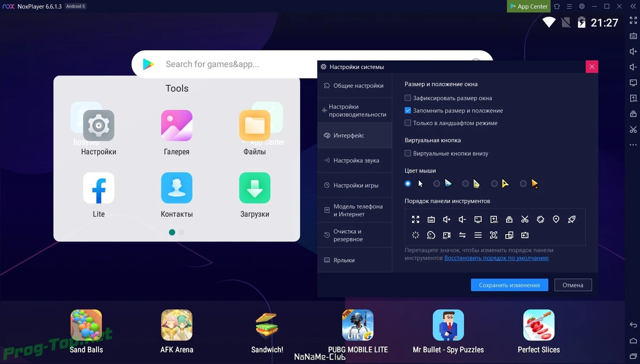Screen dimensions: 640x364
Task: Select the fullscreen icon in the toolbar order grid
Action: coord(415,219)
